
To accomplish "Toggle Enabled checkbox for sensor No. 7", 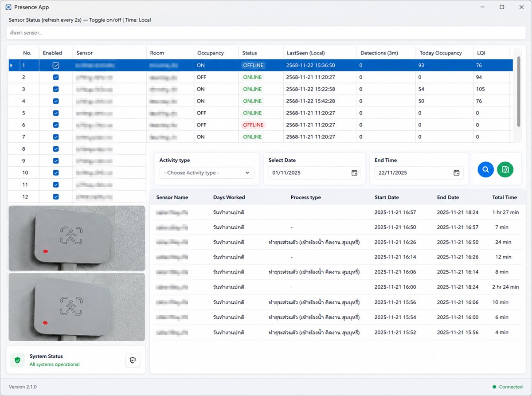I will [55, 137].
